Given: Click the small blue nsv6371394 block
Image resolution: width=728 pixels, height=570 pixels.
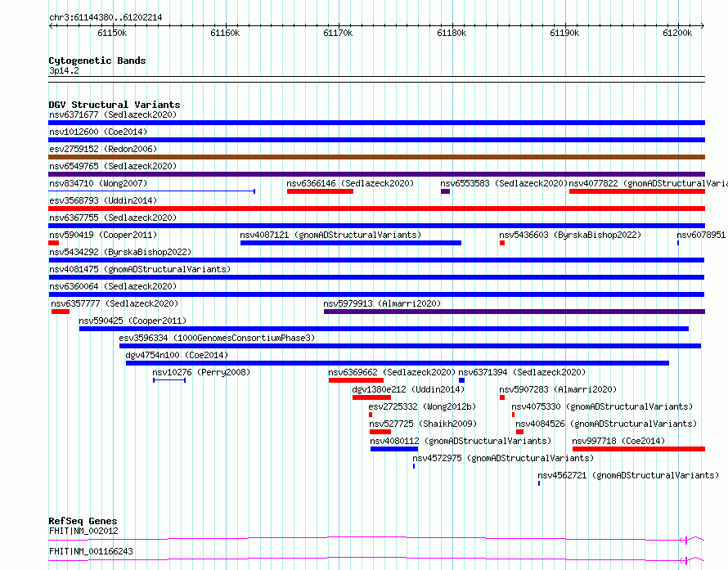Looking at the screenshot, I should 461,380.
